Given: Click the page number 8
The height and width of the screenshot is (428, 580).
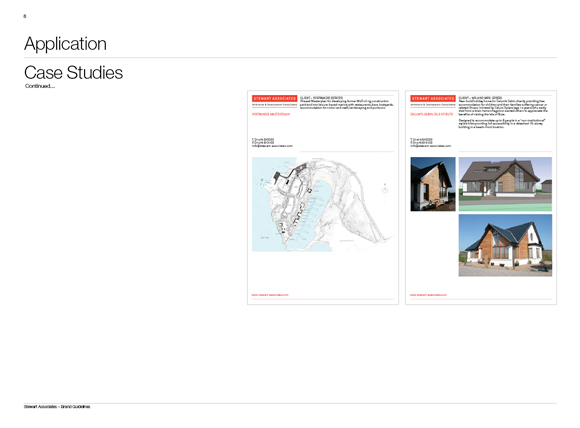Looking at the screenshot, I should [x=25, y=16].
